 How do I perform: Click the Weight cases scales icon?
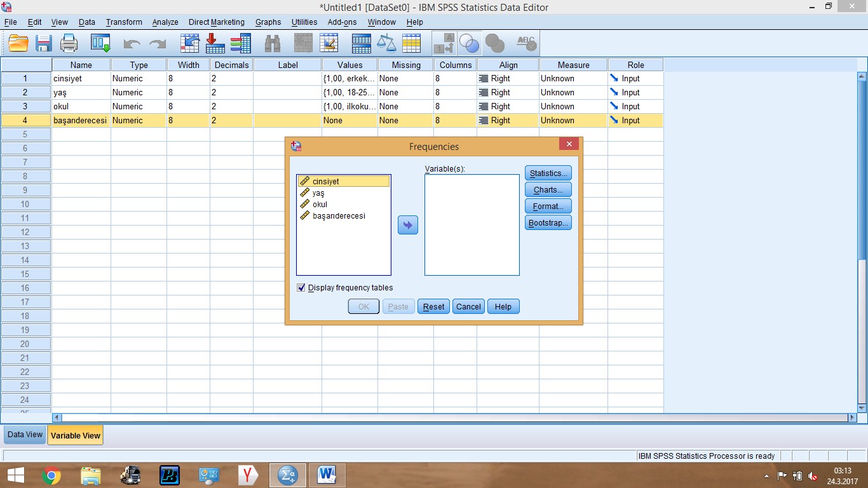click(386, 43)
